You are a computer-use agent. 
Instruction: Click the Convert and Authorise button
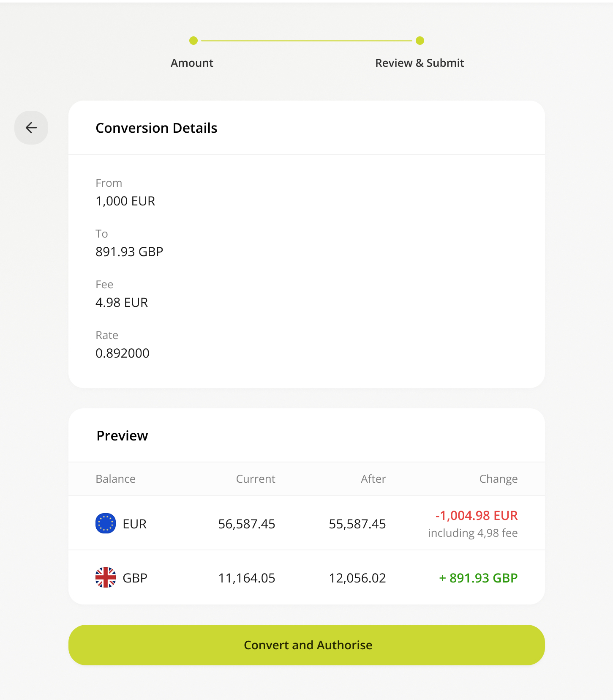[x=307, y=645]
